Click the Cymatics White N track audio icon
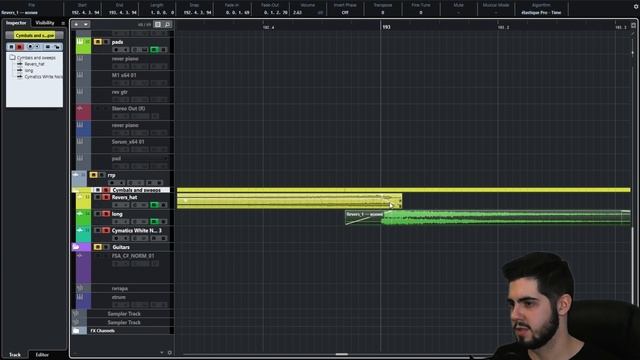Image resolution: width=640 pixels, height=360 pixels. click(x=80, y=230)
